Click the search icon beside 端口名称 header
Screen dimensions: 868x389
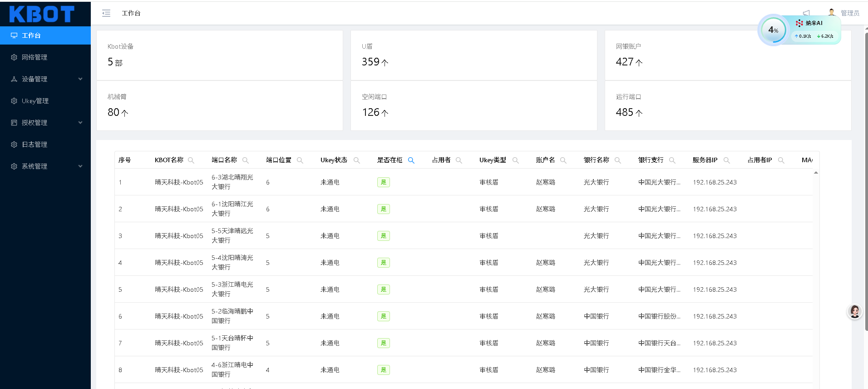(246, 160)
